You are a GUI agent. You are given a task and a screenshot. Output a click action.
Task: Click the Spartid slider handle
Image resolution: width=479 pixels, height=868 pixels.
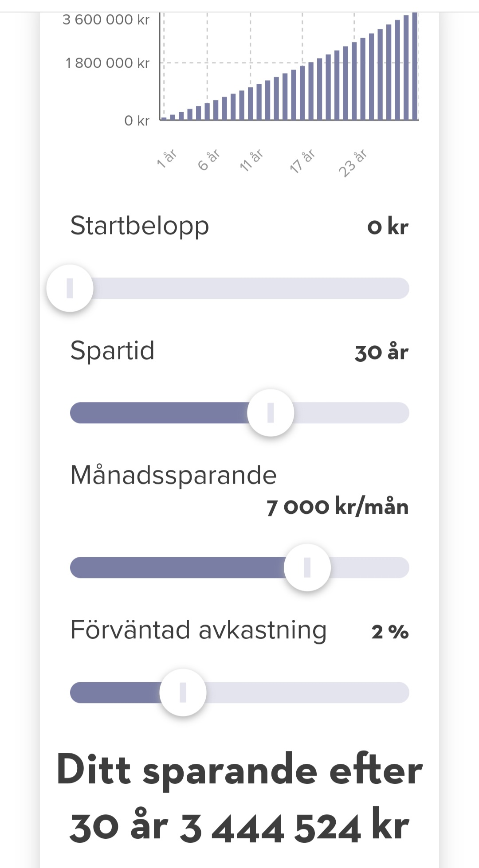(271, 413)
